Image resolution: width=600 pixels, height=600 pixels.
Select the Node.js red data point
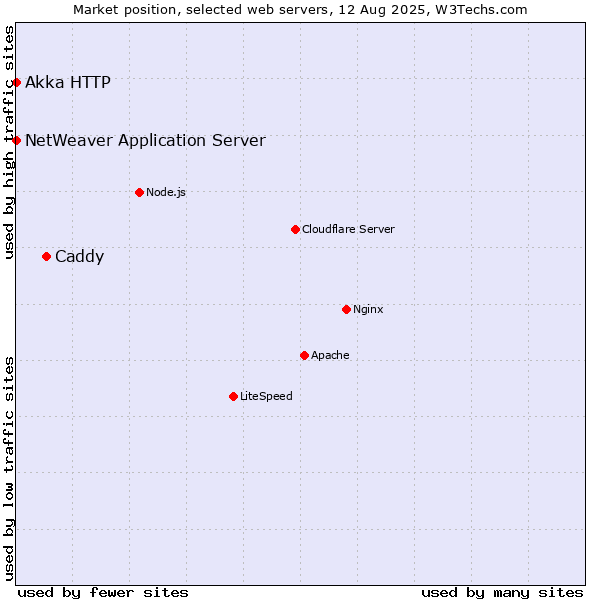(x=140, y=192)
